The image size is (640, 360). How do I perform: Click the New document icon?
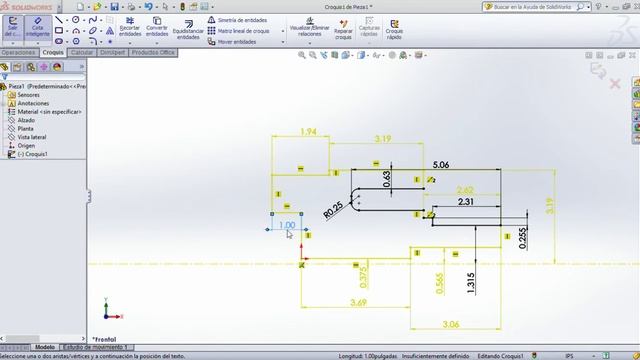coord(80,7)
